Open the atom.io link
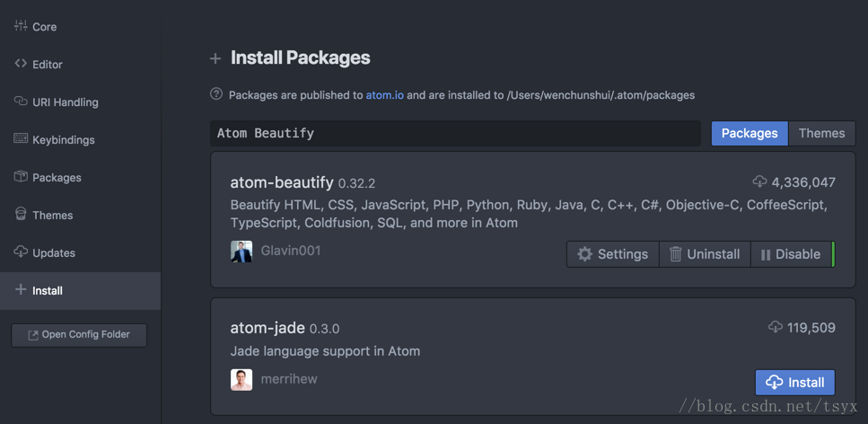 [x=385, y=95]
